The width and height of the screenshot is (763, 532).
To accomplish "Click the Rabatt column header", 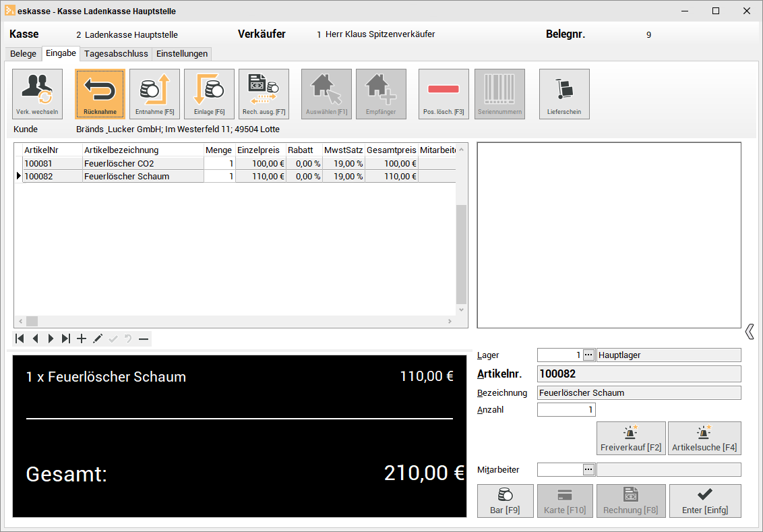I will coord(303,150).
